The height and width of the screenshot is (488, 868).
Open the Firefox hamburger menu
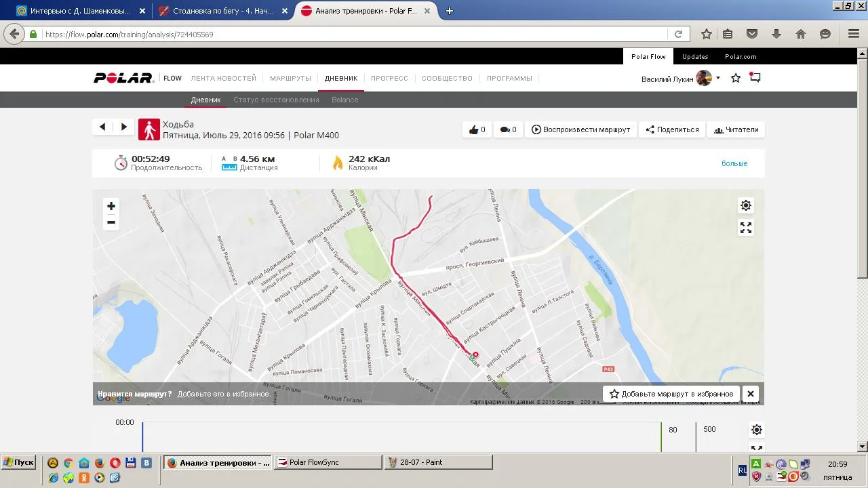pyautogui.click(x=854, y=34)
